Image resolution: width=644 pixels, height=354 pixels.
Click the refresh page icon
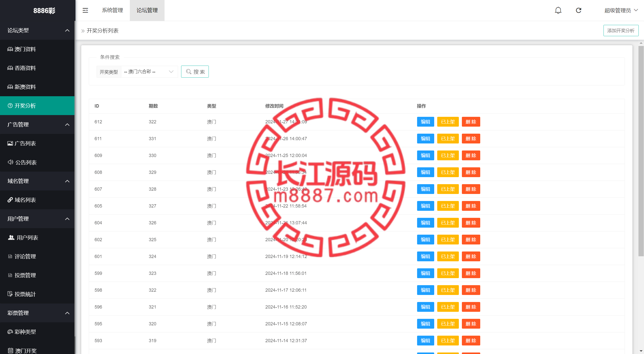click(579, 10)
